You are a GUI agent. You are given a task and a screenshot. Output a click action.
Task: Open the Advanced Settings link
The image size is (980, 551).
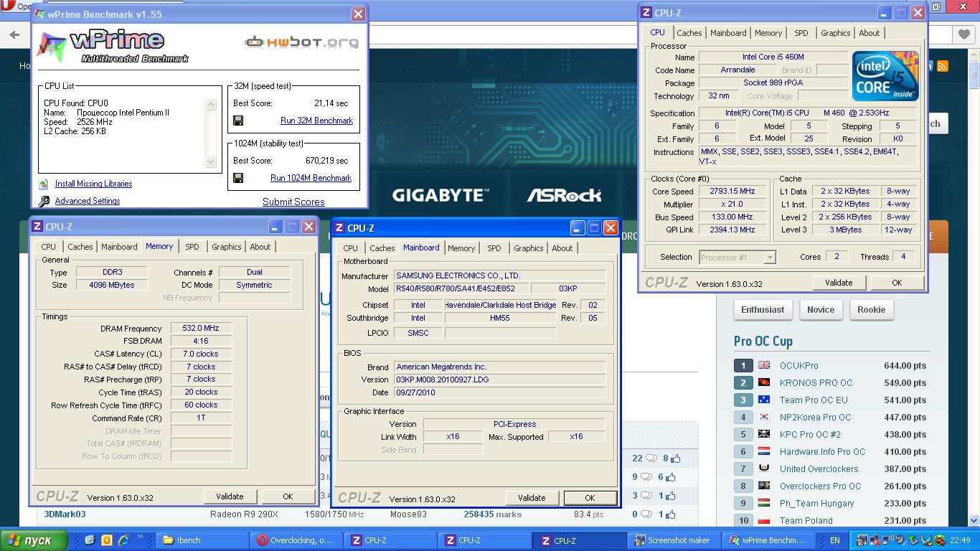coord(88,202)
